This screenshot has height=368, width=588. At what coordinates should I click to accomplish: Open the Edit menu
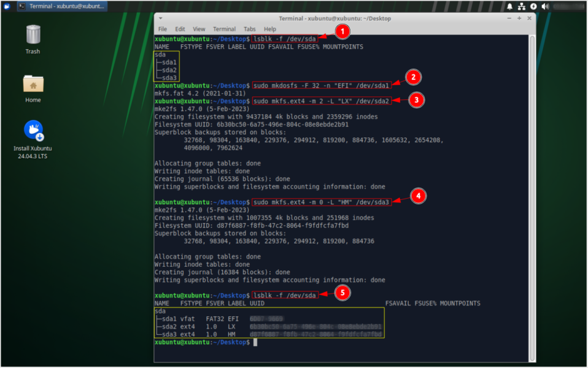[x=180, y=29]
